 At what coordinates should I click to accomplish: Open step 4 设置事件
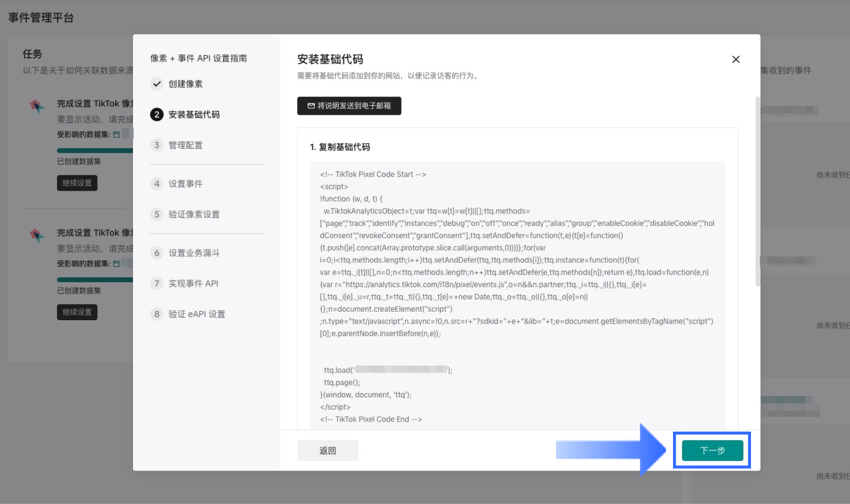pyautogui.click(x=176, y=184)
